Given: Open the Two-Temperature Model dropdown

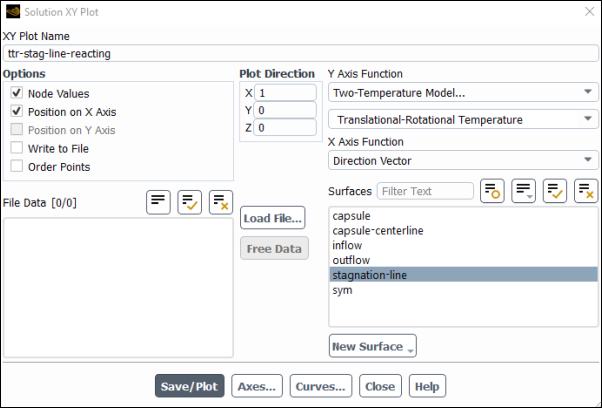Looking at the screenshot, I should click(463, 93).
